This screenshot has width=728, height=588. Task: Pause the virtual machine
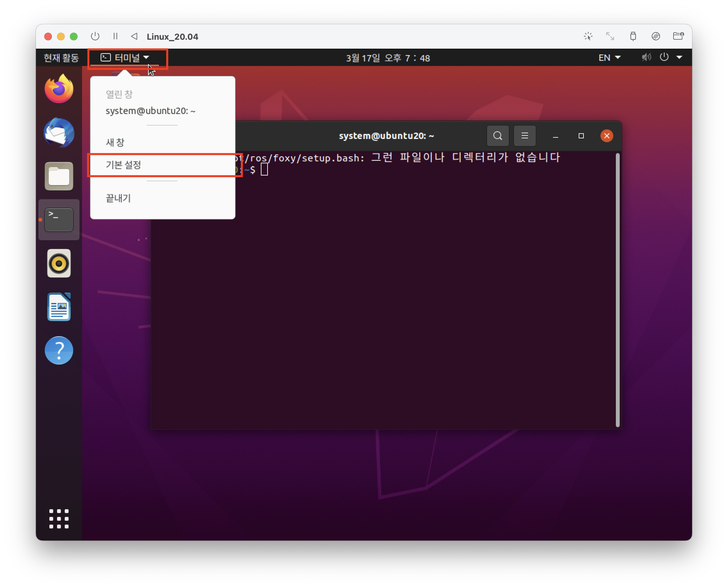(115, 36)
